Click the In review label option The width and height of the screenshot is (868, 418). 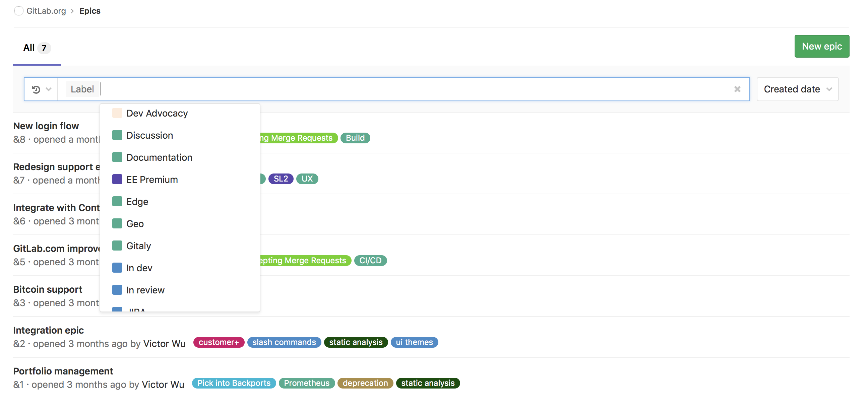pyautogui.click(x=145, y=290)
